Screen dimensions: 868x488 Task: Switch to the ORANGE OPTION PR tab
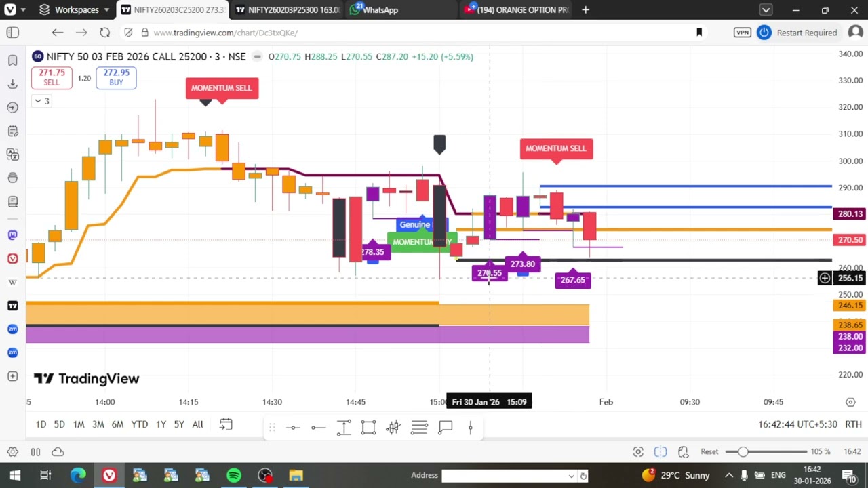516,9
